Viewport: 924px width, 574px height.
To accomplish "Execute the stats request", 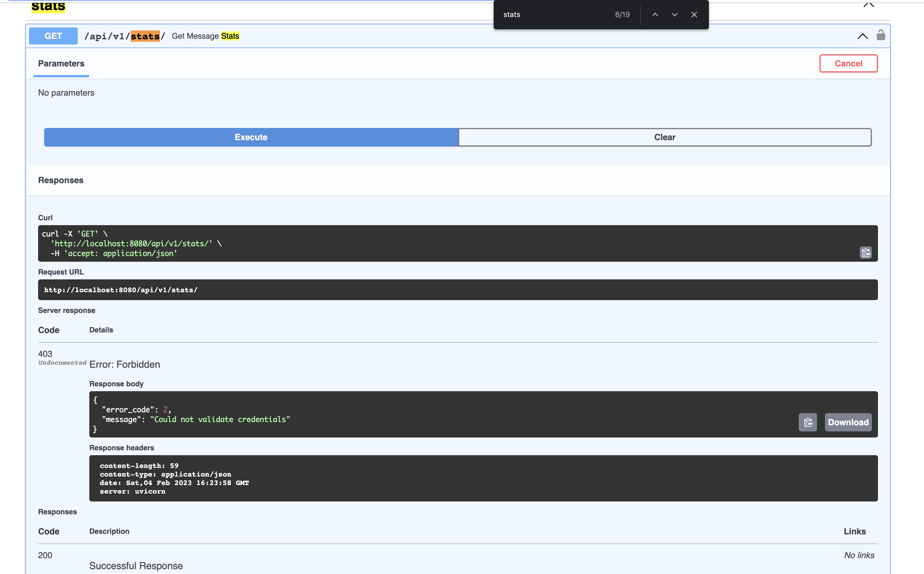I will [x=251, y=137].
